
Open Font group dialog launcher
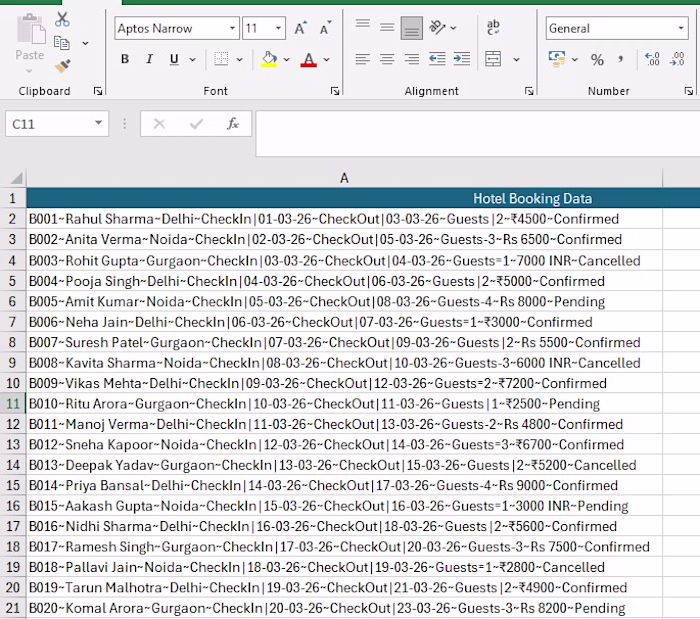coord(334,91)
